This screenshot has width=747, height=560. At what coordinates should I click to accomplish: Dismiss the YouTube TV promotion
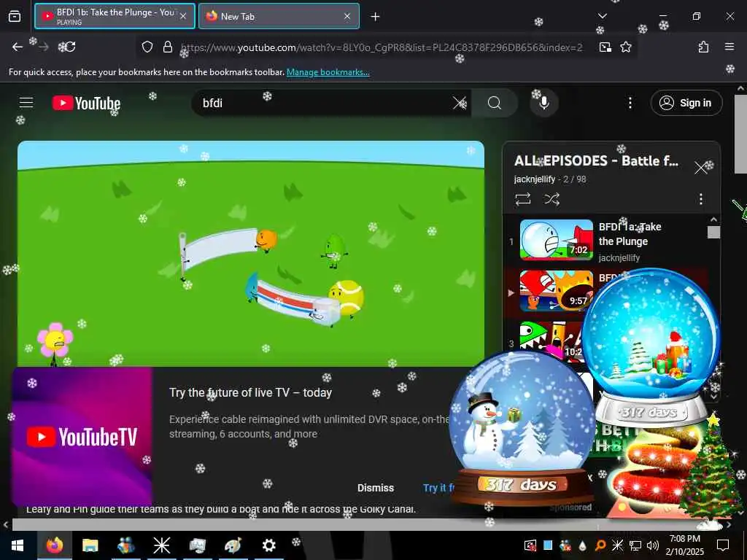click(376, 488)
